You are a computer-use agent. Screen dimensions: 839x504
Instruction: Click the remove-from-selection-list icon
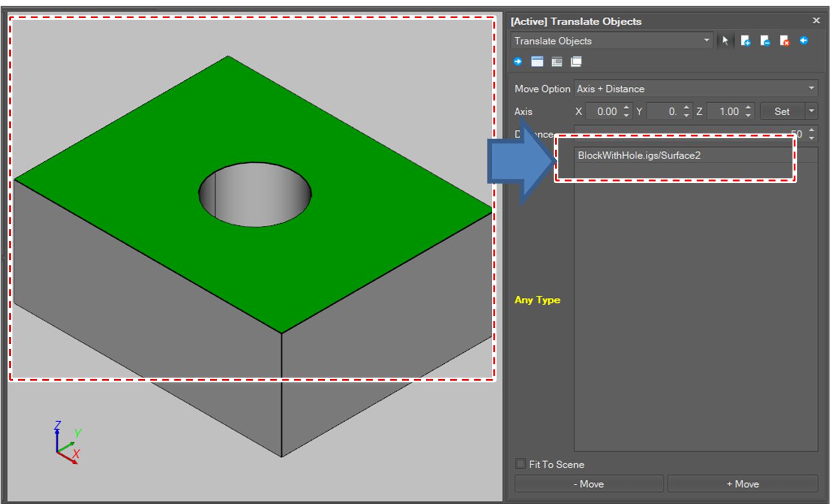pyautogui.click(x=765, y=40)
